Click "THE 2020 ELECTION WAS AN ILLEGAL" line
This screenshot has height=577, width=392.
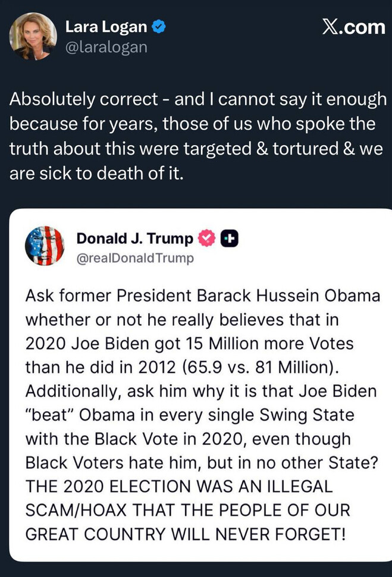(178, 487)
